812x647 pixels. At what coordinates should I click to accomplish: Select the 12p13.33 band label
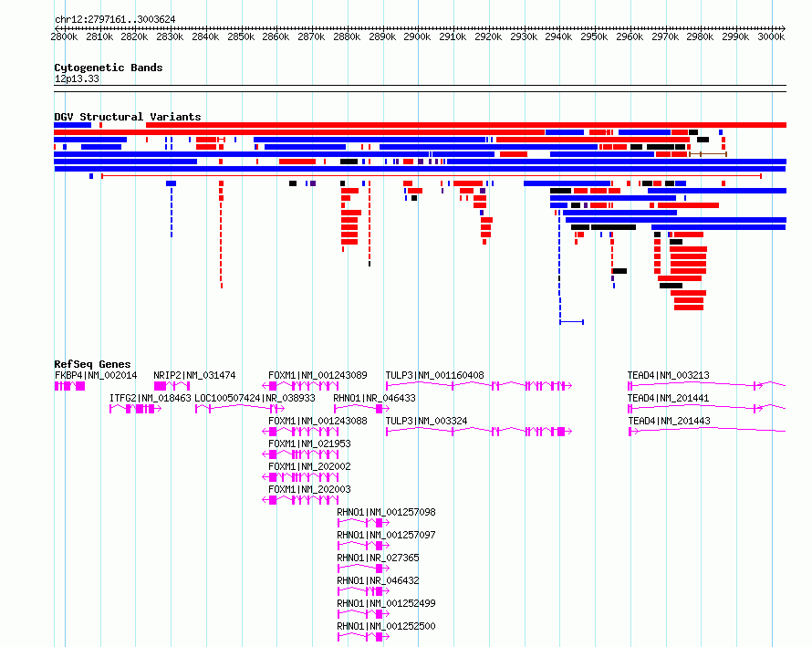[x=77, y=78]
